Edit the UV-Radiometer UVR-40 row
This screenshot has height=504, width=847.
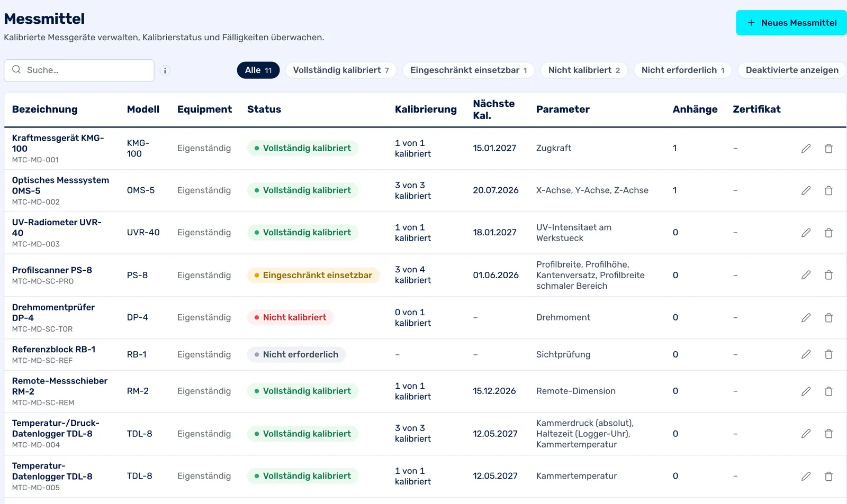tap(806, 233)
